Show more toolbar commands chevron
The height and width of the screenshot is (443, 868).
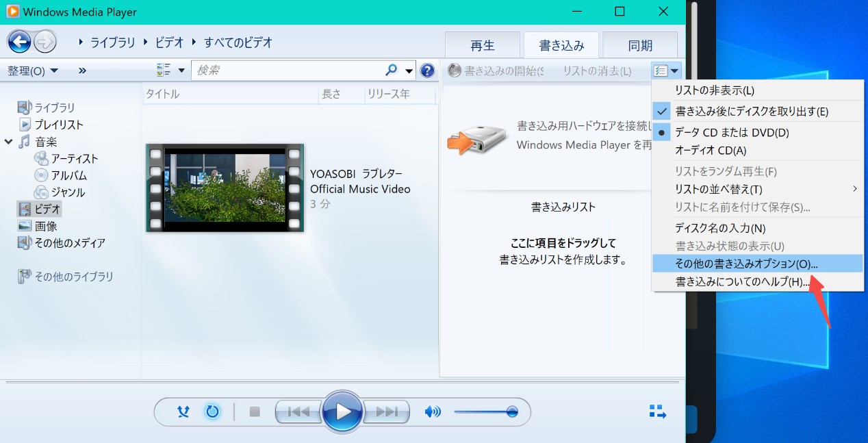(82, 70)
